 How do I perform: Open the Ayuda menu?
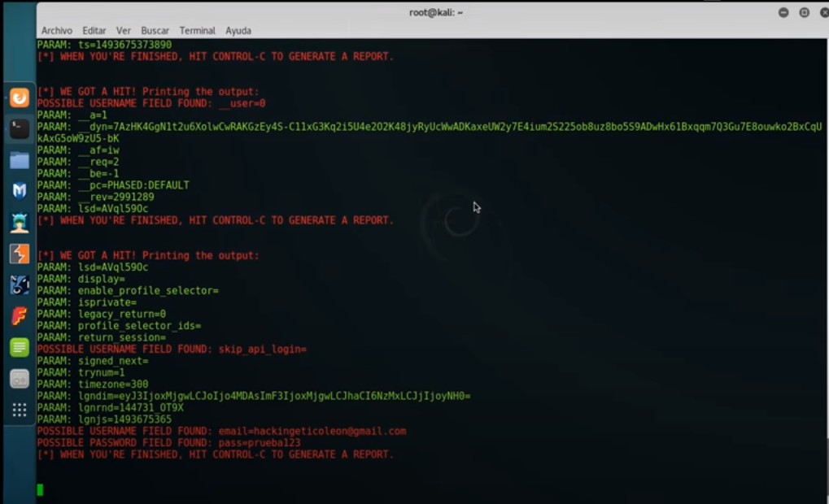238,31
